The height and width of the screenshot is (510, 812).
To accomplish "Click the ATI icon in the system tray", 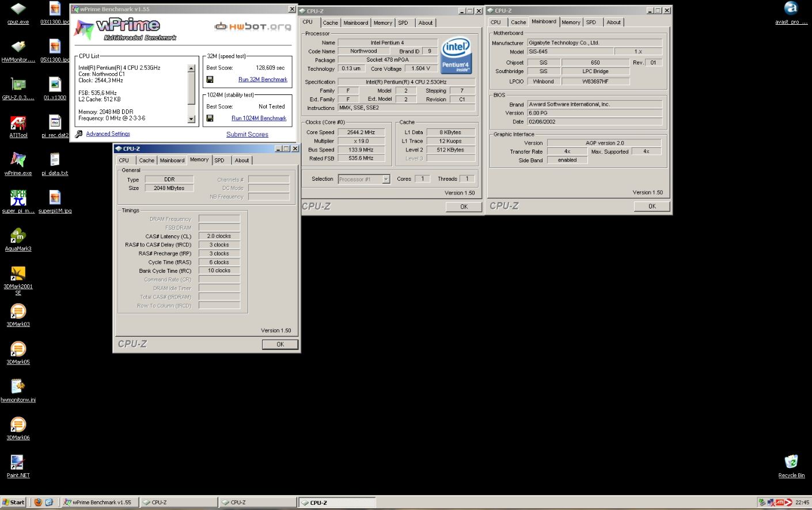I will tap(781, 502).
